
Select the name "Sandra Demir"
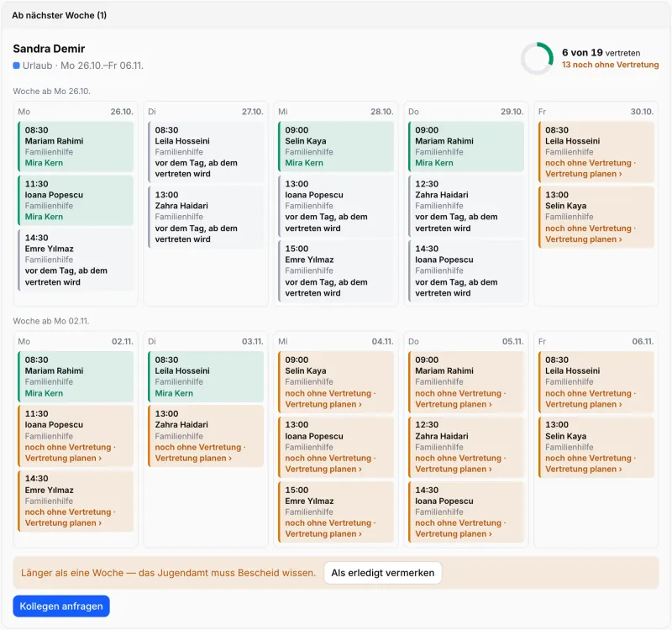49,49
